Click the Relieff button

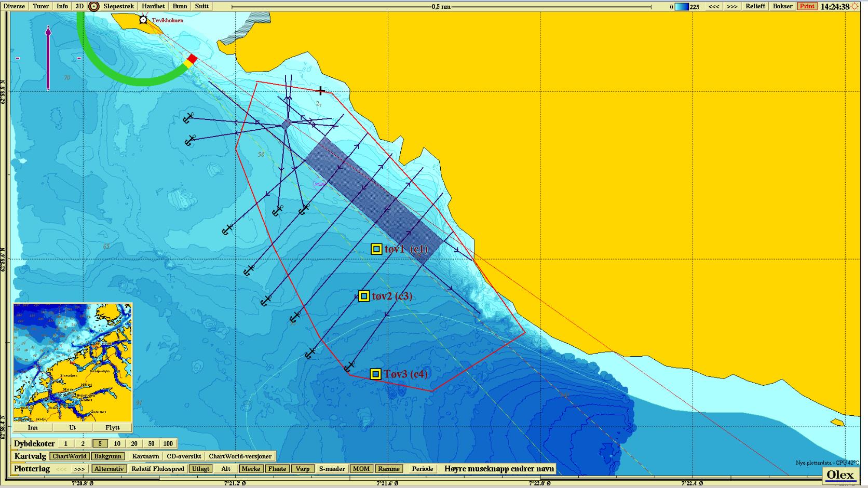pos(755,6)
